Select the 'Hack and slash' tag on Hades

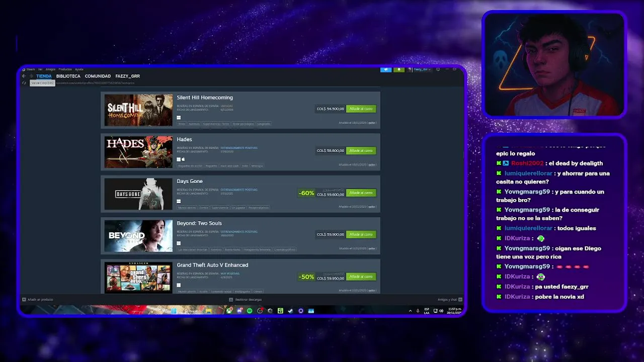[x=229, y=166]
